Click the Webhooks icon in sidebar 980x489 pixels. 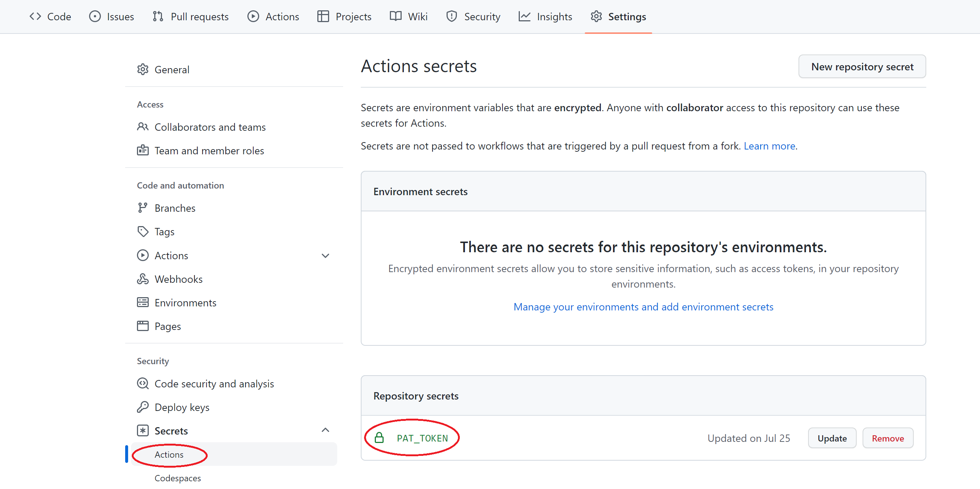click(x=143, y=279)
